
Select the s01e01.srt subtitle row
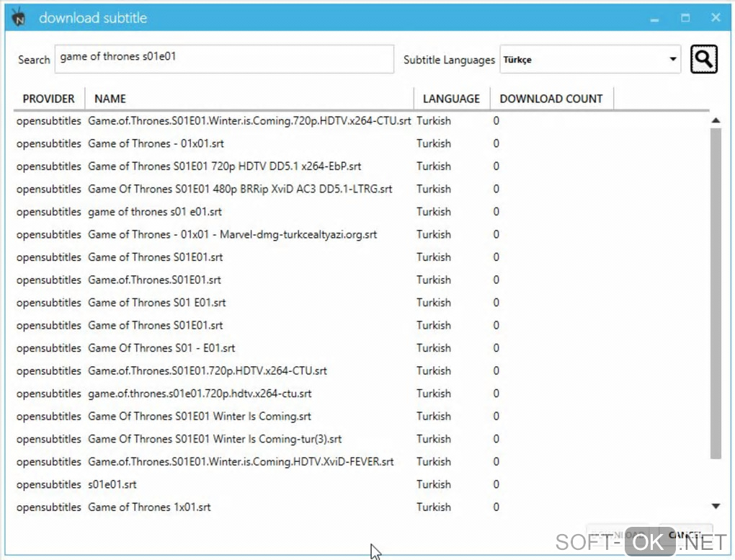(112, 484)
